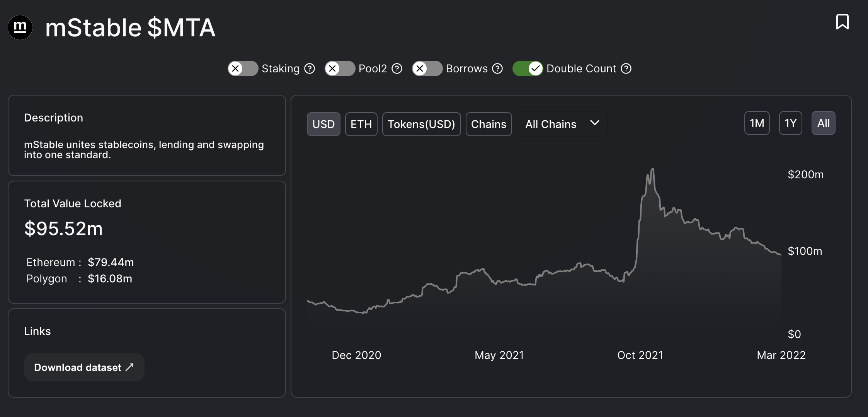The image size is (868, 417).
Task: Enable the Borrows toggle
Action: (427, 68)
